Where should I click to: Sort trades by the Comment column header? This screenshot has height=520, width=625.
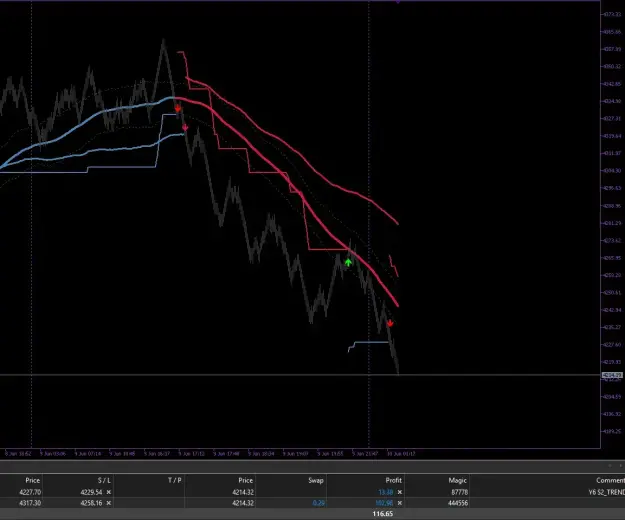point(610,481)
